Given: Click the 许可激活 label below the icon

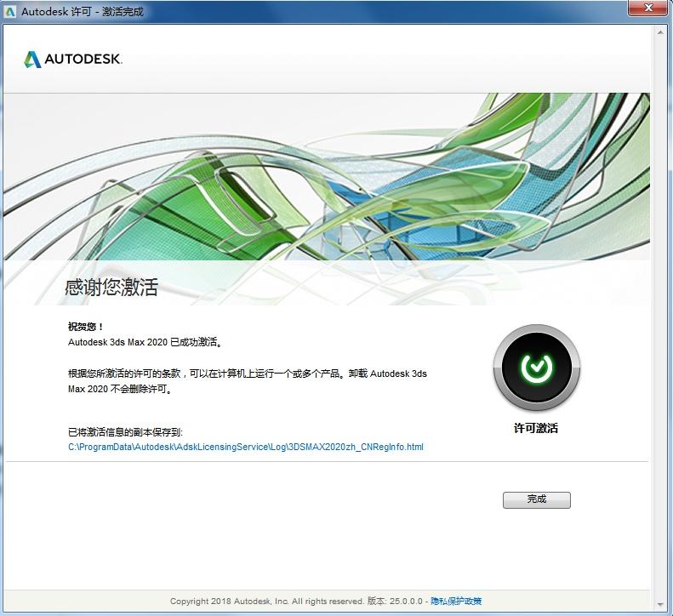Looking at the screenshot, I should coord(536,428).
